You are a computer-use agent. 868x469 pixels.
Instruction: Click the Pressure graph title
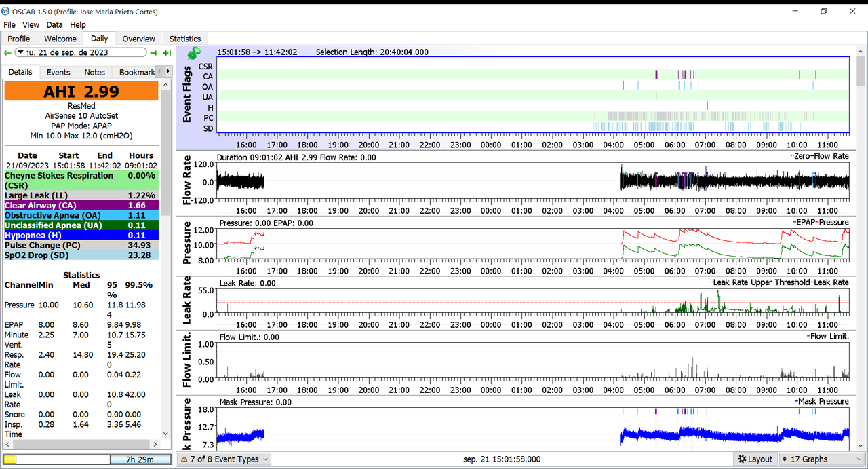pos(188,244)
